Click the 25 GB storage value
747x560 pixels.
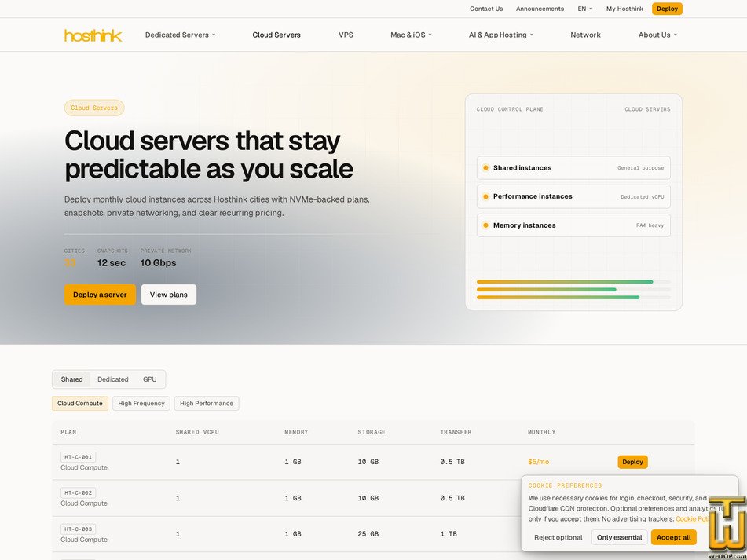[x=368, y=534]
